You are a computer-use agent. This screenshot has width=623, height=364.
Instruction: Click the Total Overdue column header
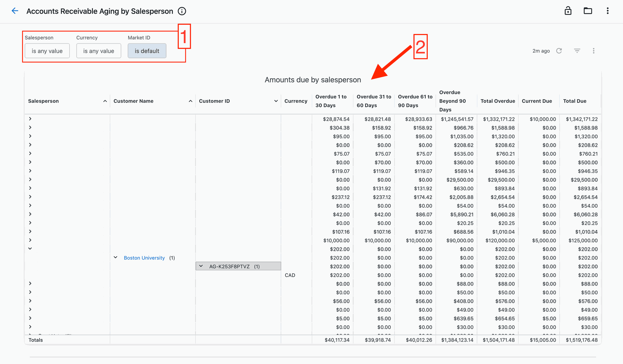pyautogui.click(x=498, y=101)
